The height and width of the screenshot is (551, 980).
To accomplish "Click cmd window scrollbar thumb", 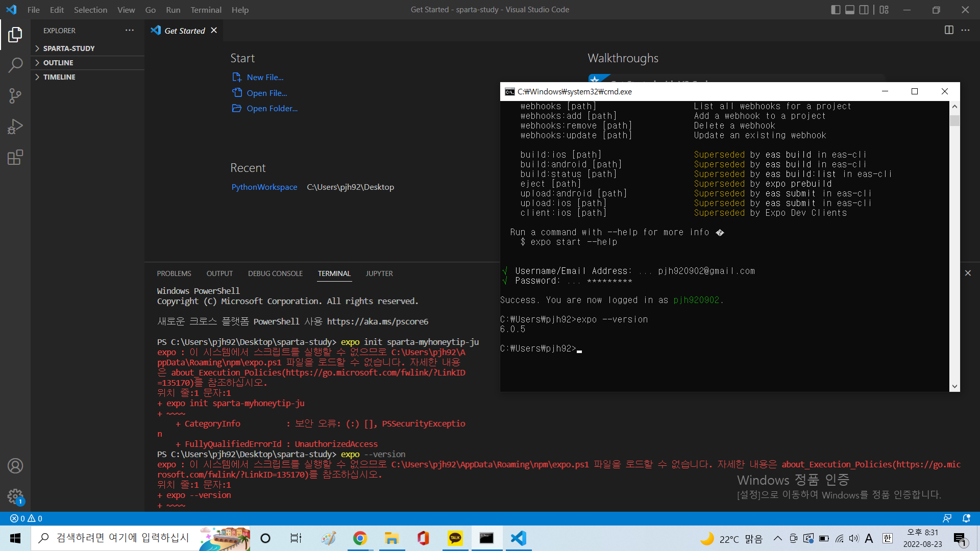I will click(954, 121).
